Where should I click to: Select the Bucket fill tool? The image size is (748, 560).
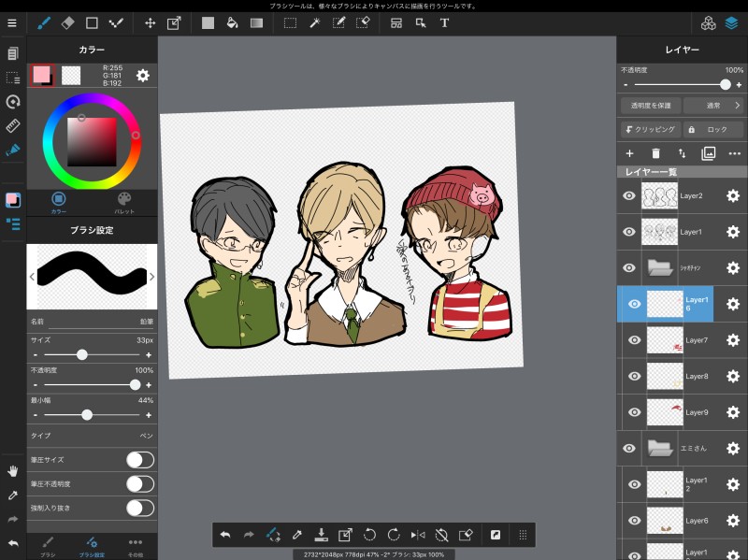click(232, 22)
